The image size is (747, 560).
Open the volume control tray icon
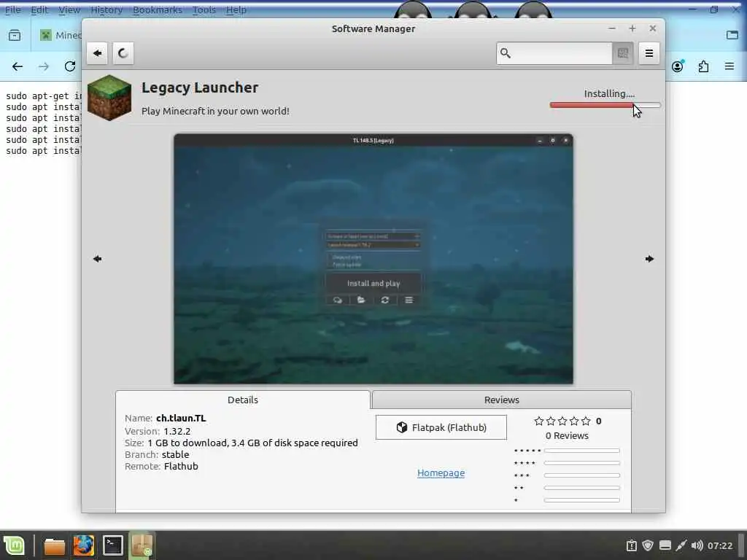[x=697, y=545]
